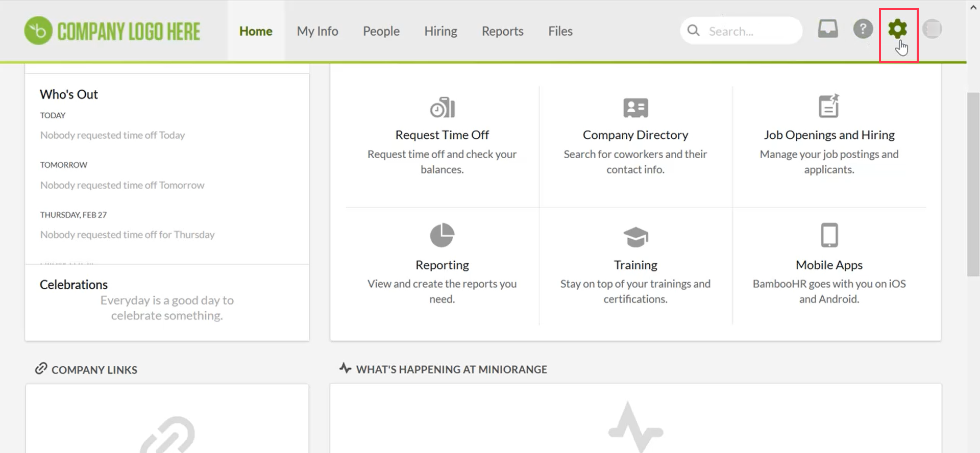Click the Training graduation cap icon
980x453 pixels.
click(635, 236)
